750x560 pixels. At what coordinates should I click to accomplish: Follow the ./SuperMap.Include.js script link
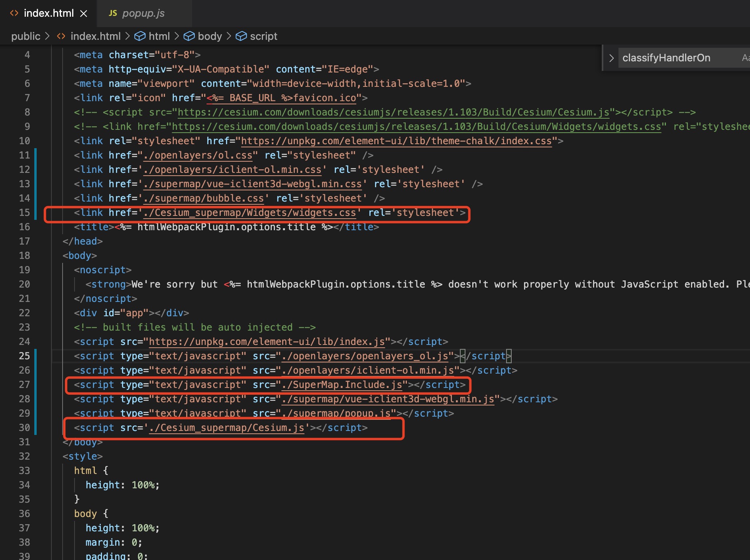342,385
